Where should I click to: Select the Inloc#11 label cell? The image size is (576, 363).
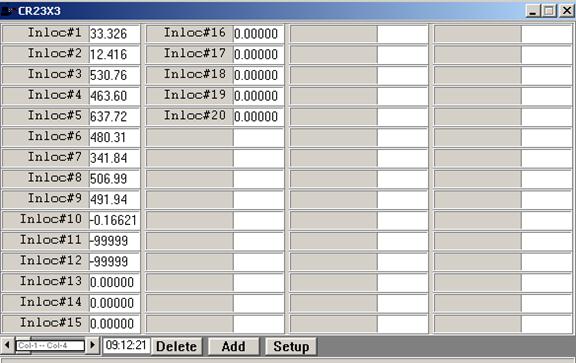tap(46, 241)
